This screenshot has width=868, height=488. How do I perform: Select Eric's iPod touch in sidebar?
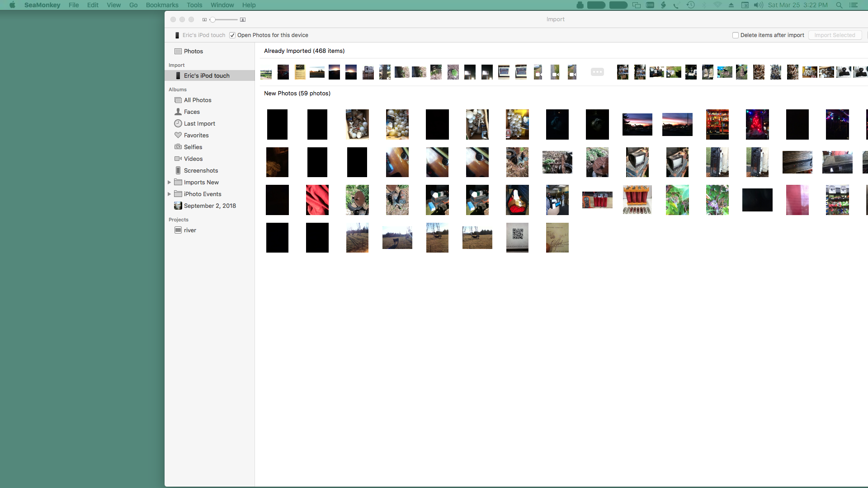(x=207, y=75)
